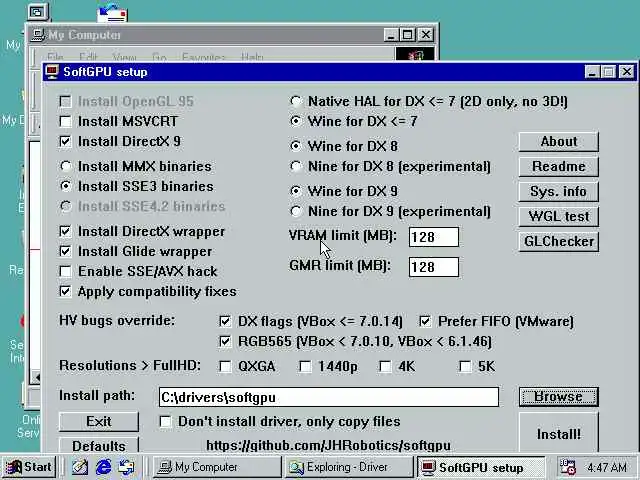Screen dimensions: 640x480
Task: Click the task scheduler tray icon
Action: [567, 467]
